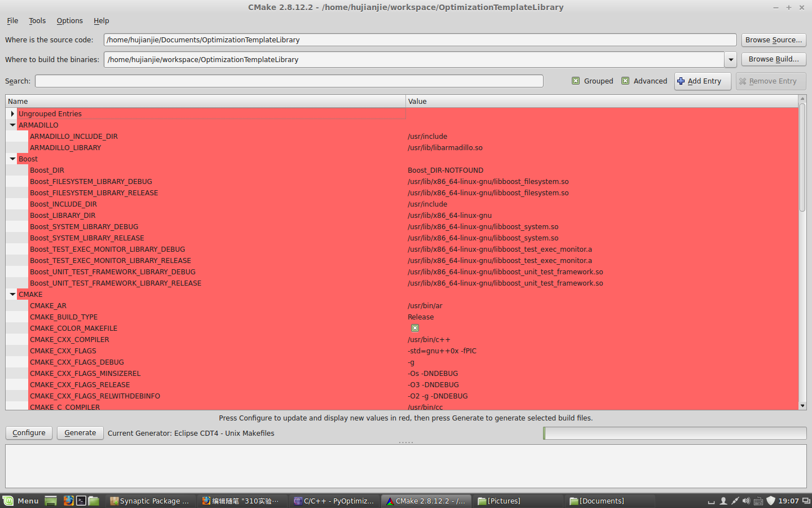Open the volume tray icon

coord(747,501)
